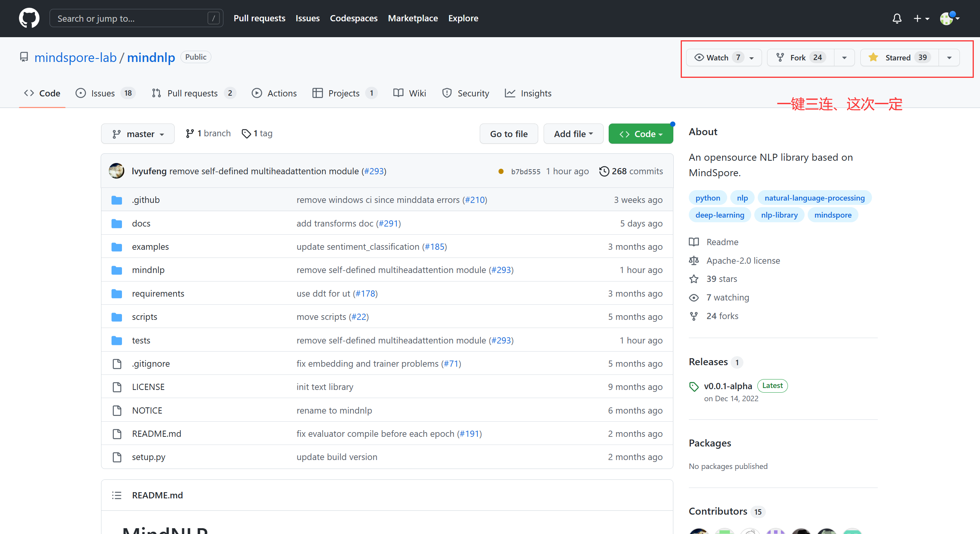This screenshot has height=534, width=980.
Task: Expand the Fork options arrow
Action: [844, 58]
